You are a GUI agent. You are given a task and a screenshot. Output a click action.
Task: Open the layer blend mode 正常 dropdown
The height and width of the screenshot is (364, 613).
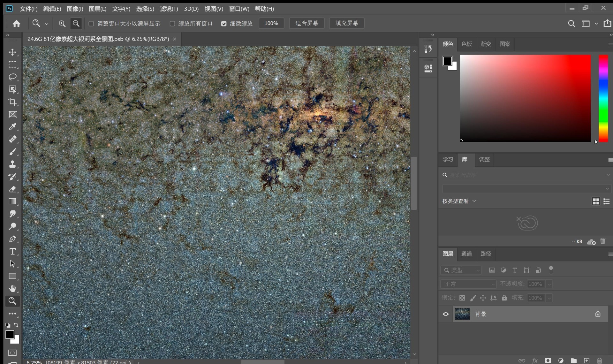click(468, 284)
